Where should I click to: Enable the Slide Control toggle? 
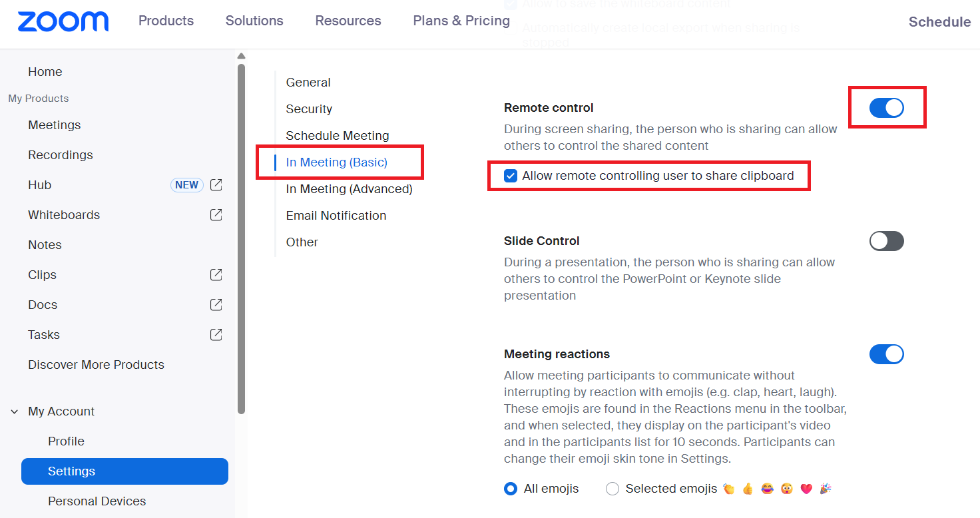point(886,240)
